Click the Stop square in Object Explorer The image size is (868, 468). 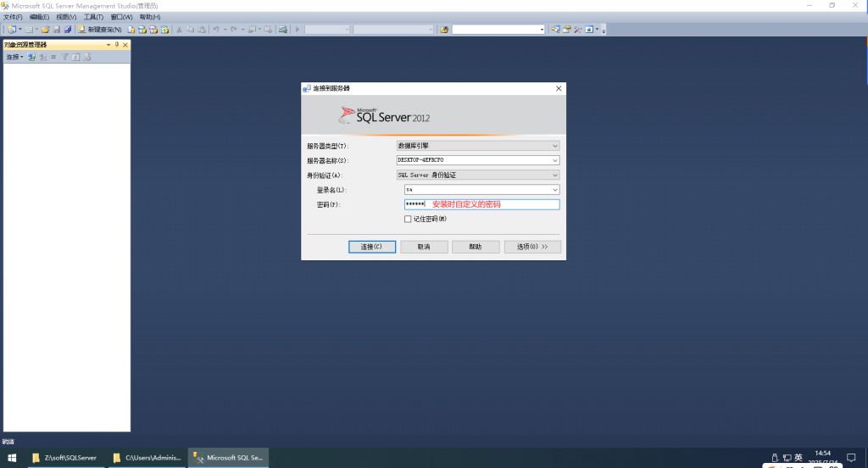pos(53,57)
